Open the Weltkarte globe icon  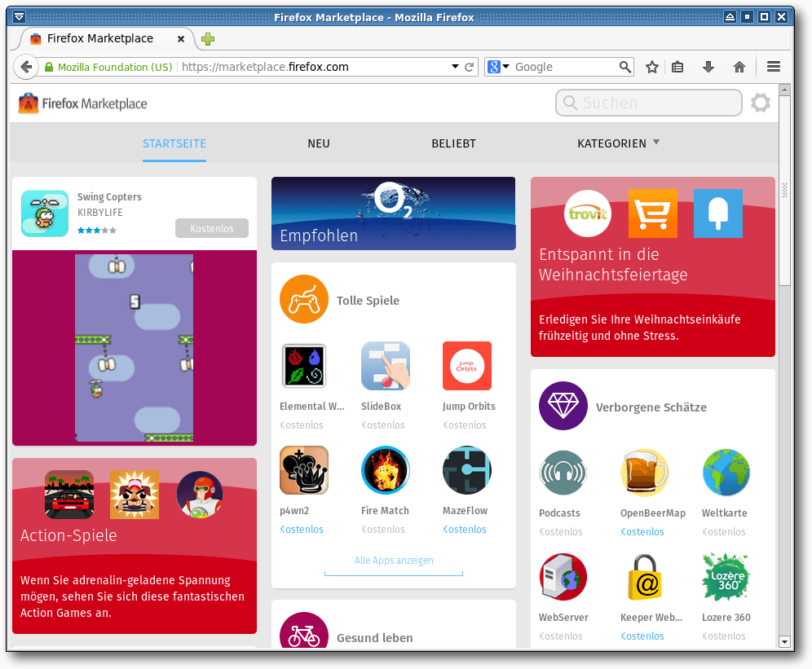[726, 473]
